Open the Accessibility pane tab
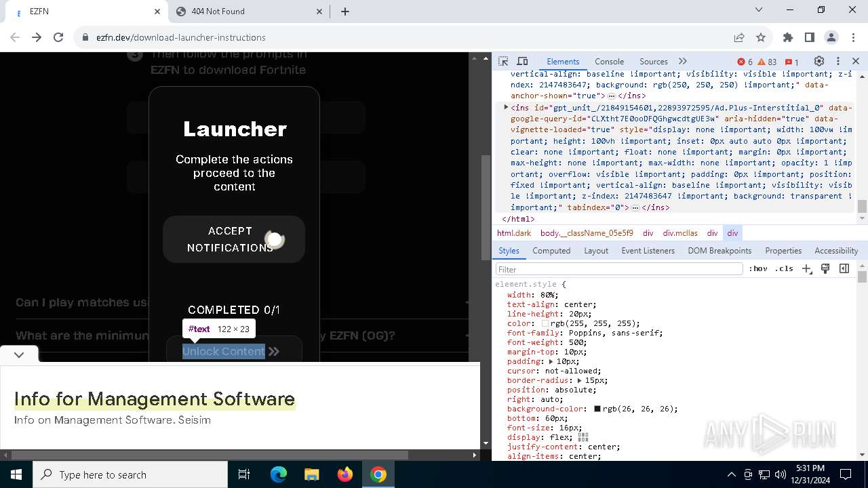868x488 pixels. click(x=836, y=251)
